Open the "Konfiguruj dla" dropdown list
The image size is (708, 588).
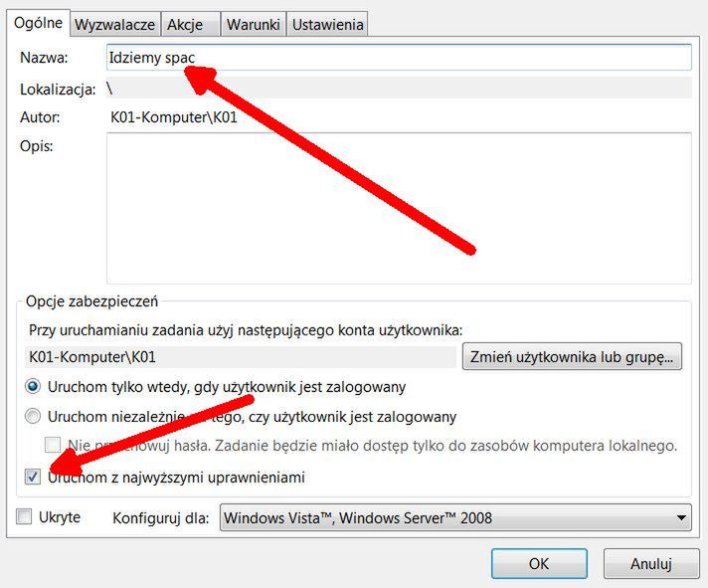455,517
